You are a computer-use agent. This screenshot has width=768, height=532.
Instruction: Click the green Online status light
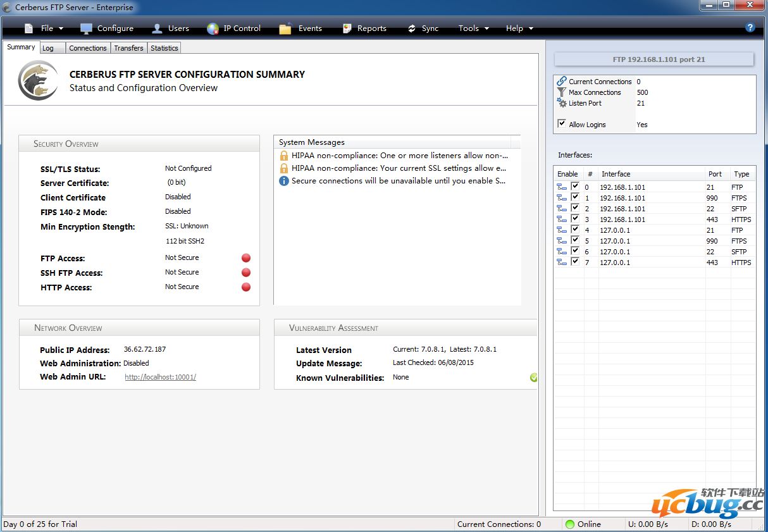[570, 524]
